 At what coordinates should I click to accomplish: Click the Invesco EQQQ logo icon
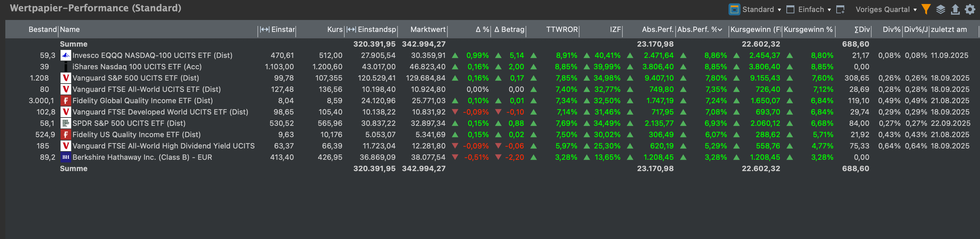coord(66,56)
